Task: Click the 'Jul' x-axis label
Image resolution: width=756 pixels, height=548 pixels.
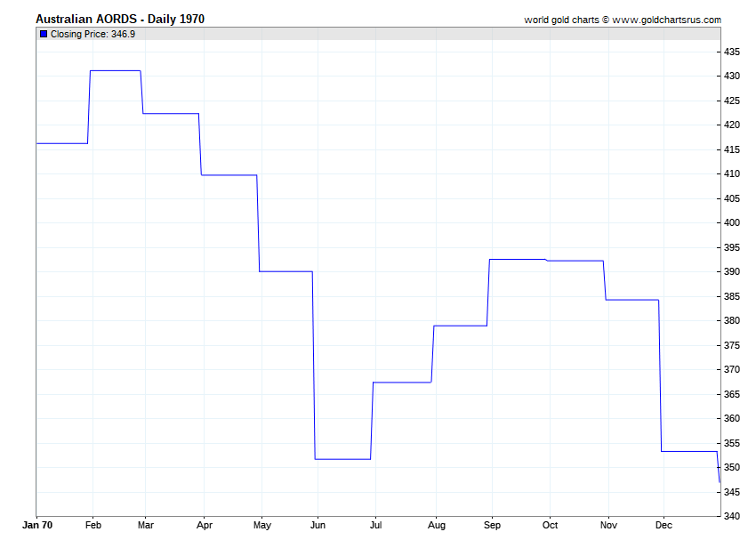Action: coord(375,525)
